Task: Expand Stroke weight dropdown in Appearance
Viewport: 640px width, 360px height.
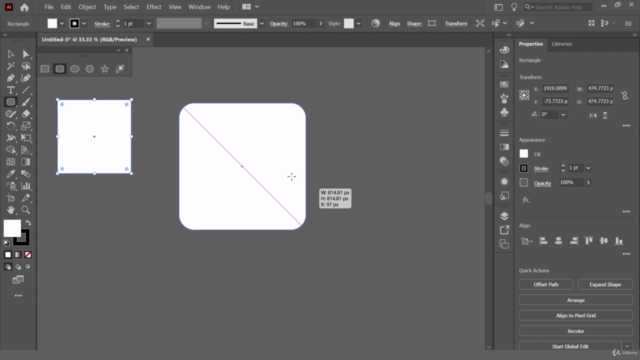Action: click(x=588, y=168)
